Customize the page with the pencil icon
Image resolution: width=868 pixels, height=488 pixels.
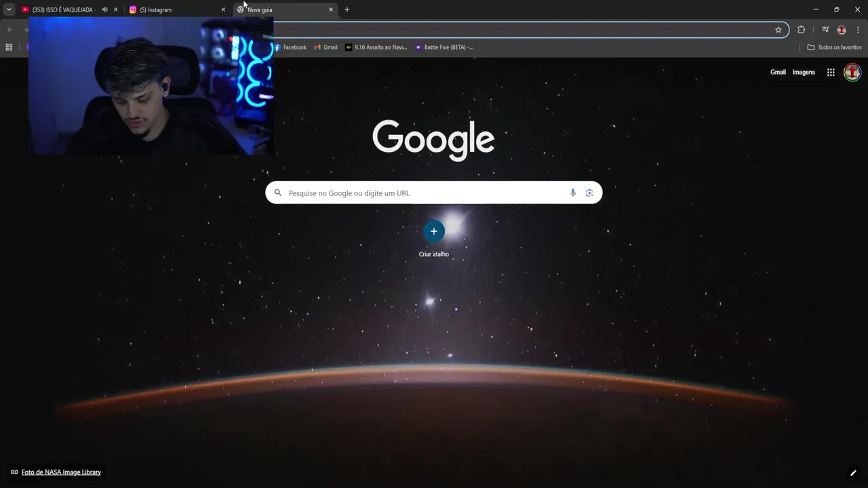pyautogui.click(x=853, y=472)
